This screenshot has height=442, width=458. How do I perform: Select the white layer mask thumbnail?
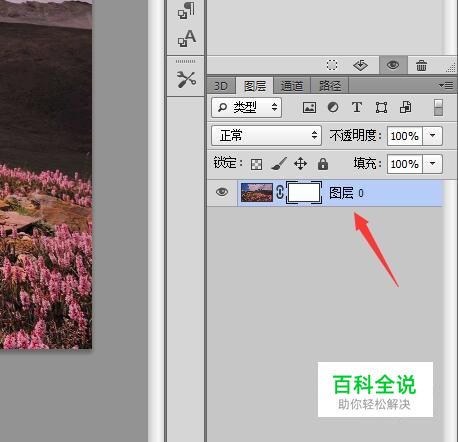(x=304, y=192)
